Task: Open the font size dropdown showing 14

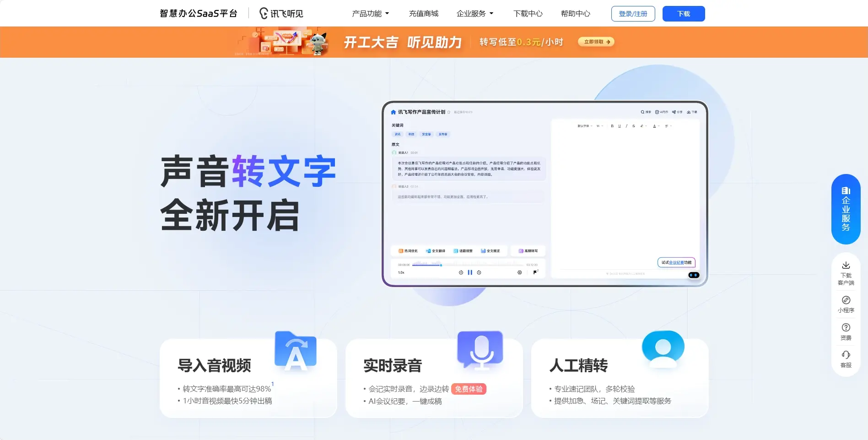Action: (598, 126)
